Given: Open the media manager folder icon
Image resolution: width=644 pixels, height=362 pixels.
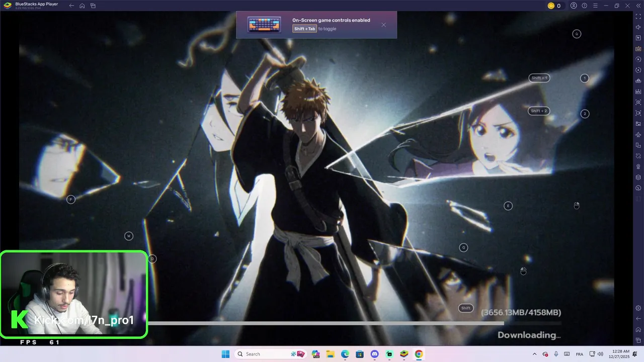Looking at the screenshot, I should coord(638,124).
